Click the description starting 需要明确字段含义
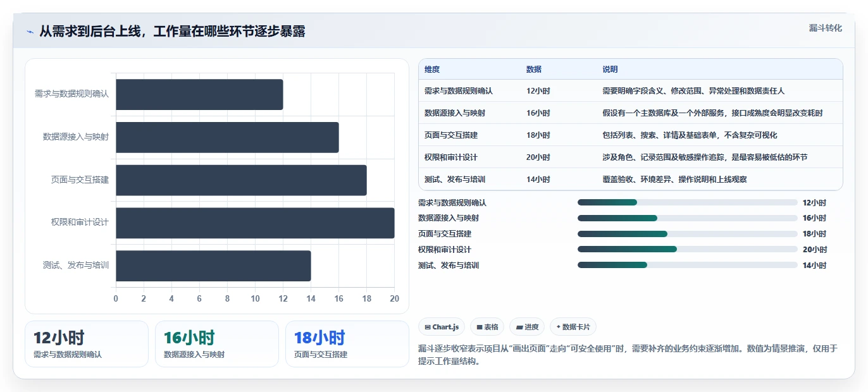This screenshot has height=392, width=868. tap(693, 91)
